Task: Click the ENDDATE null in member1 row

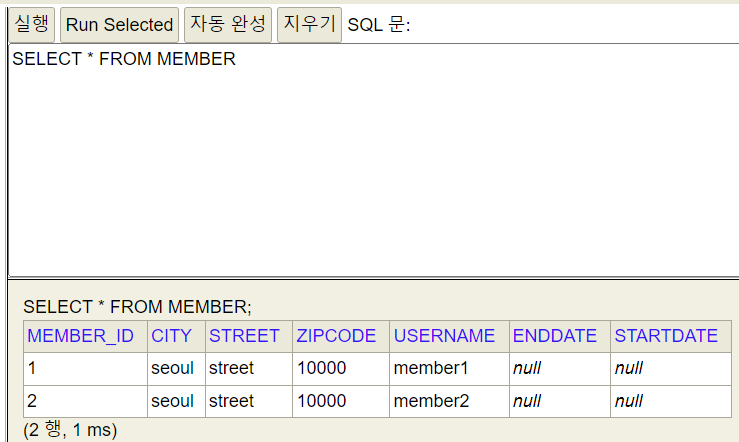Action: click(560, 368)
